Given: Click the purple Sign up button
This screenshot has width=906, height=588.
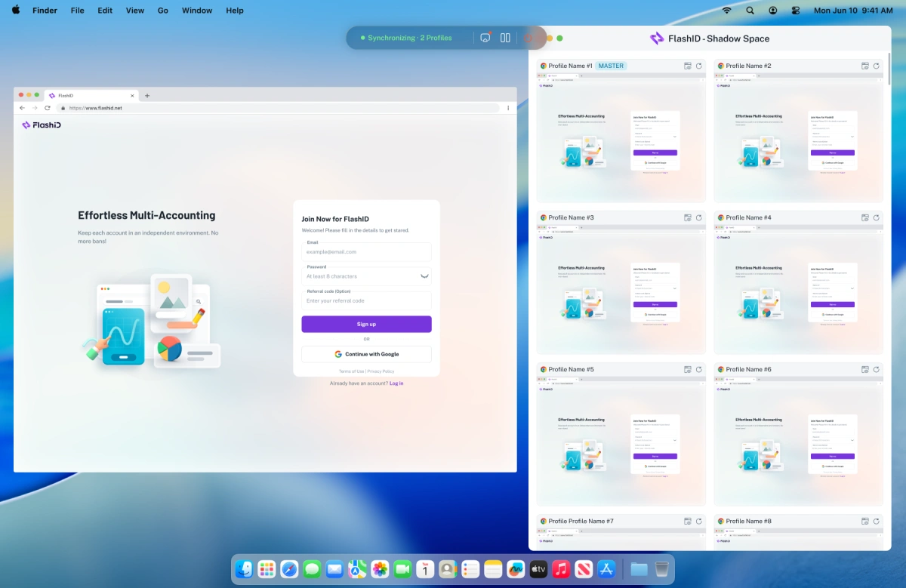Looking at the screenshot, I should click(x=366, y=324).
